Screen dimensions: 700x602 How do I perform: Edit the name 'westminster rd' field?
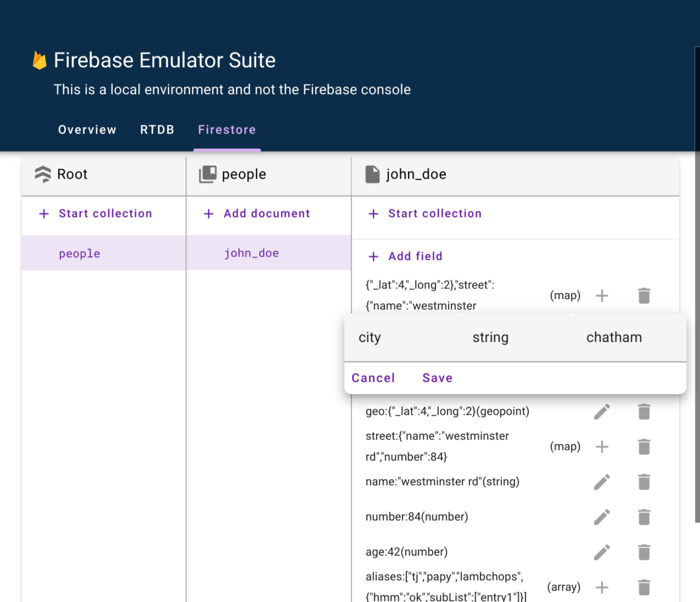point(602,482)
